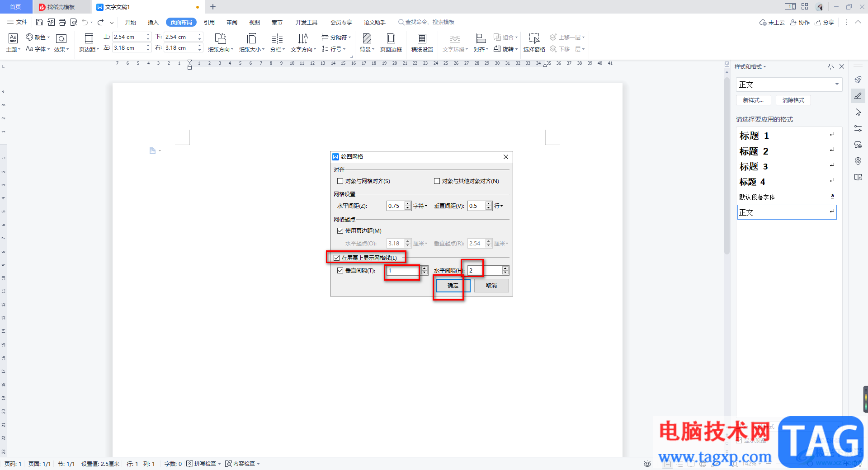868x470 pixels.
Task: Click the Redo arrow icon
Action: [100, 22]
